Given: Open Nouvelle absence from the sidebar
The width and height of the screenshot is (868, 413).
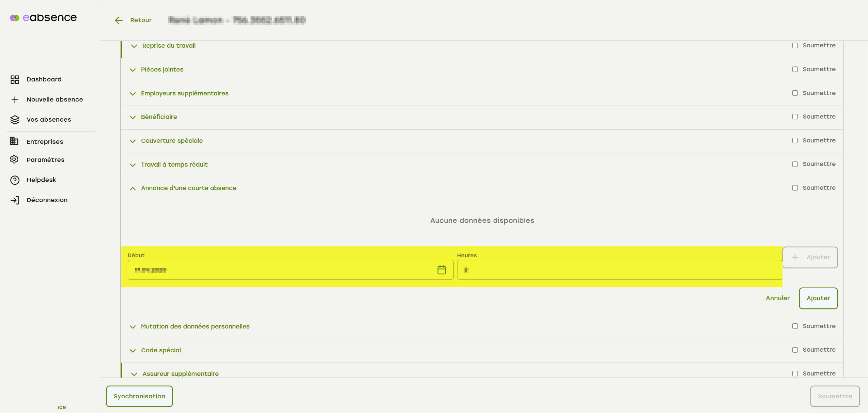Looking at the screenshot, I should coord(55,100).
